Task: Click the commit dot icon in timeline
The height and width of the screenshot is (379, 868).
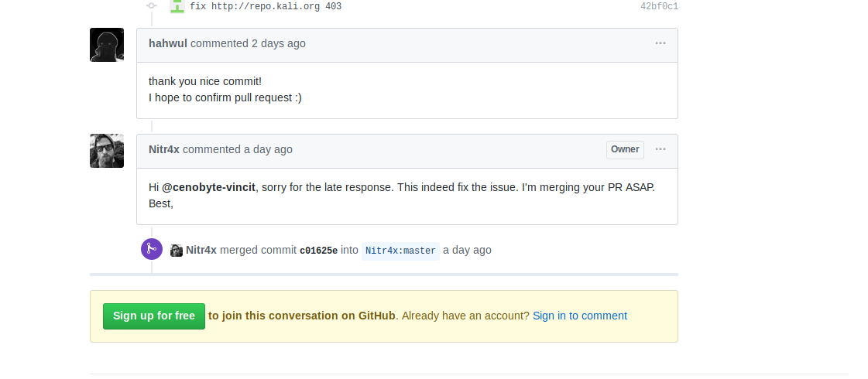Action: tap(152, 5)
